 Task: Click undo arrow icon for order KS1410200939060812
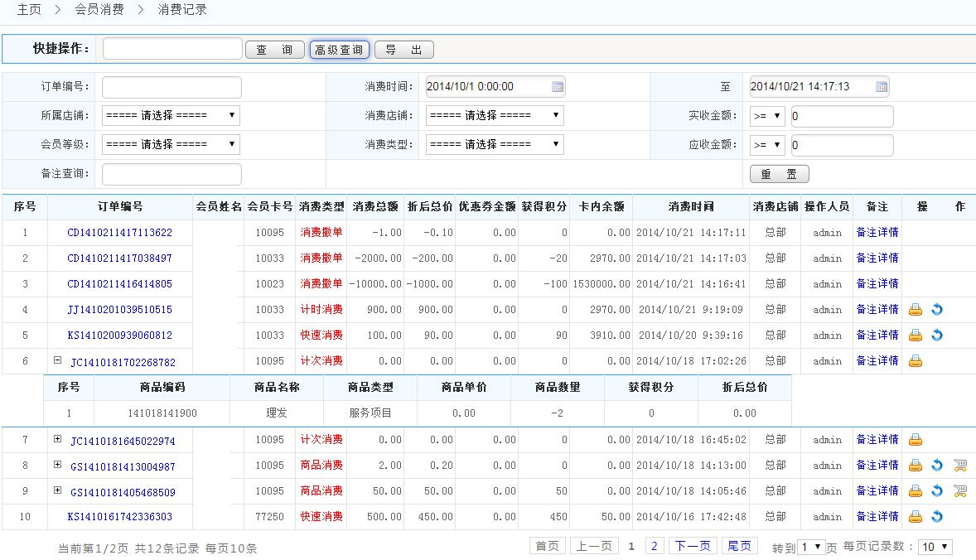coord(937,336)
